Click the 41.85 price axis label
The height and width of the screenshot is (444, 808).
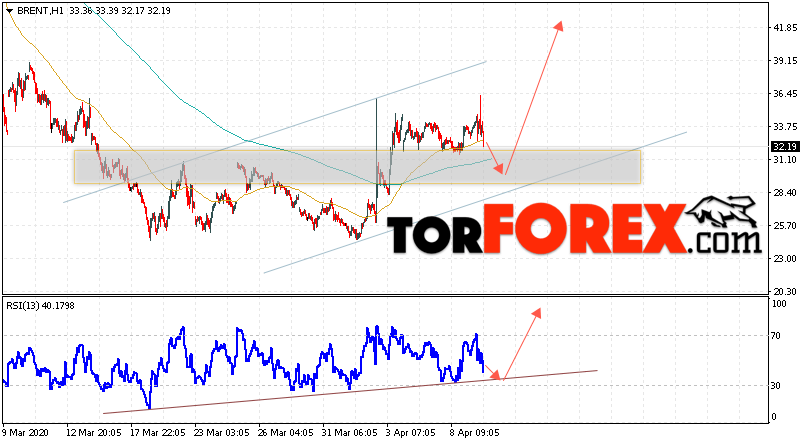785,27
